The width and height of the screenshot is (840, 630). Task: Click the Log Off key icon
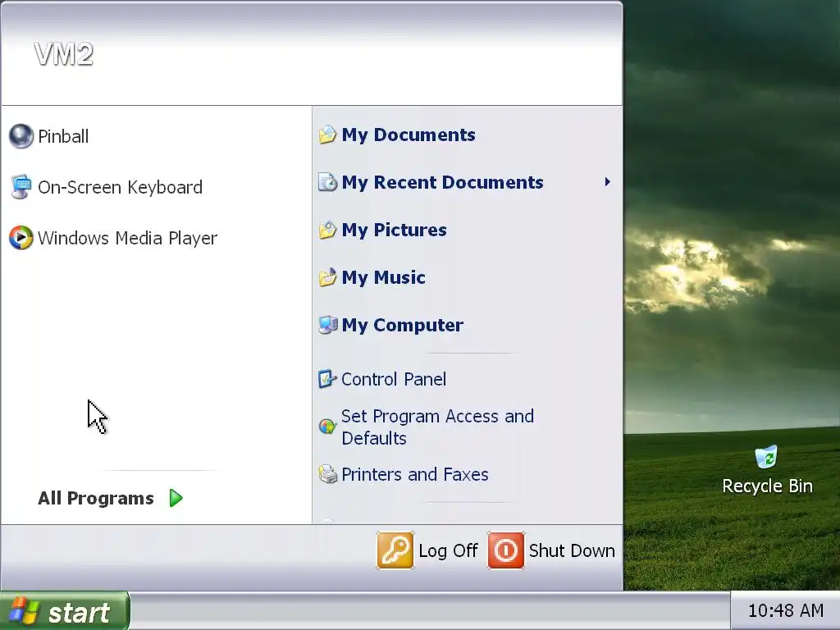395,550
